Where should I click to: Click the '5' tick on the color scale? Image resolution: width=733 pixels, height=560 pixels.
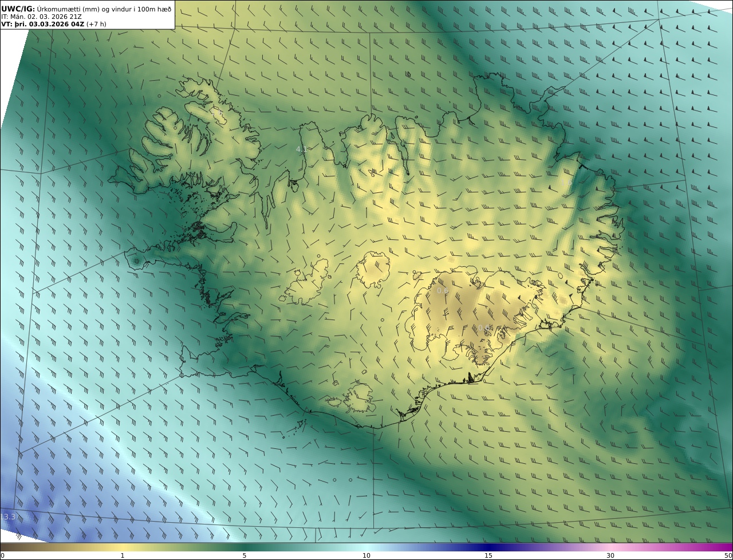(x=245, y=555)
